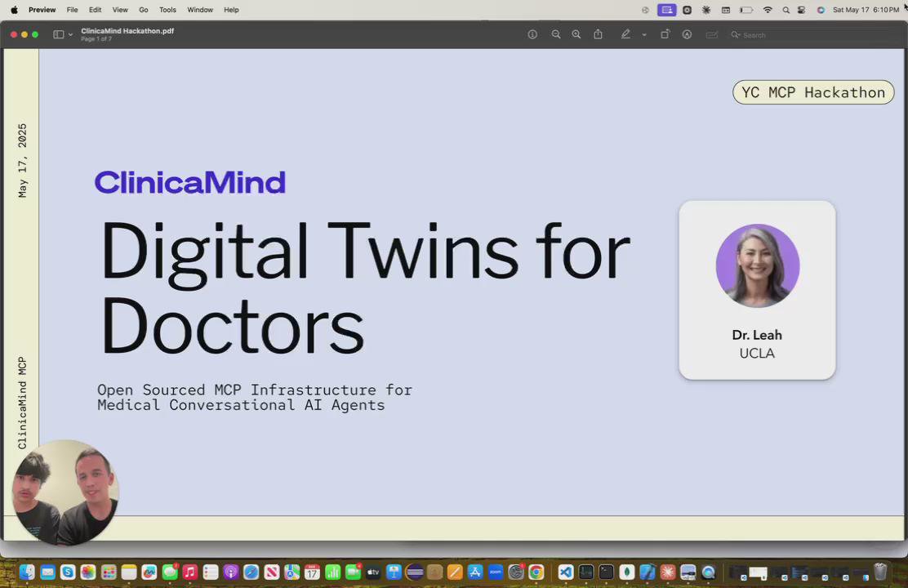The height and width of the screenshot is (588, 908).
Task: Open Podcasts from the Dock
Action: pyautogui.click(x=230, y=572)
